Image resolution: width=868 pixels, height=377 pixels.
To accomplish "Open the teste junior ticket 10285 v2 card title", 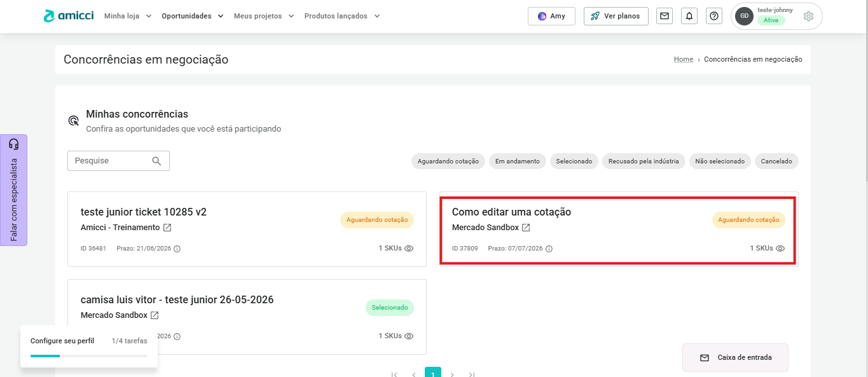I will [144, 212].
